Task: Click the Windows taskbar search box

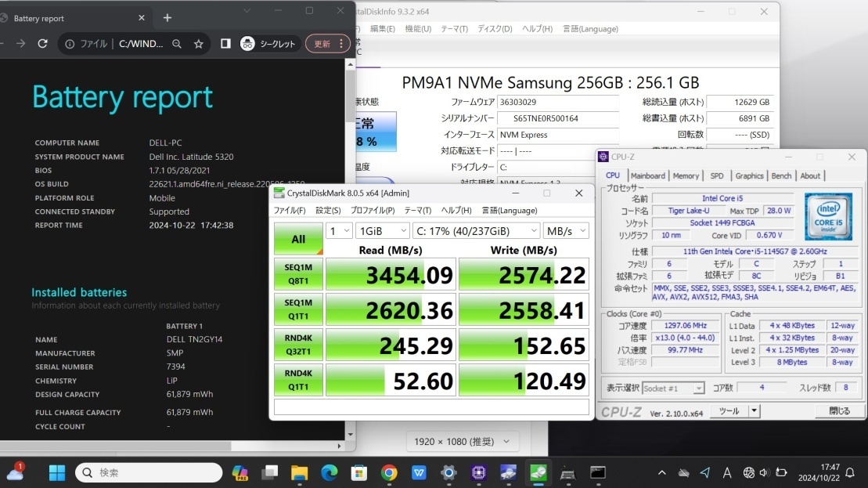Action: (150, 472)
